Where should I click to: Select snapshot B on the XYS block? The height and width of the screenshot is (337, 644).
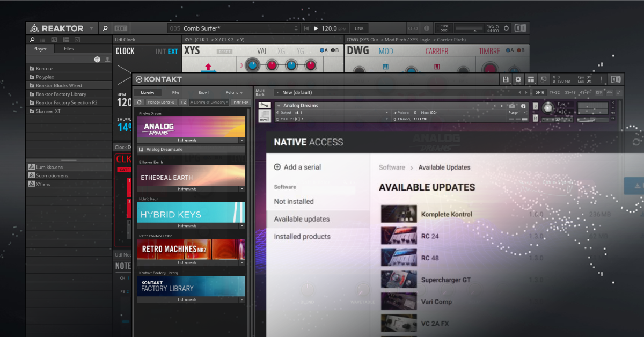tap(335, 50)
